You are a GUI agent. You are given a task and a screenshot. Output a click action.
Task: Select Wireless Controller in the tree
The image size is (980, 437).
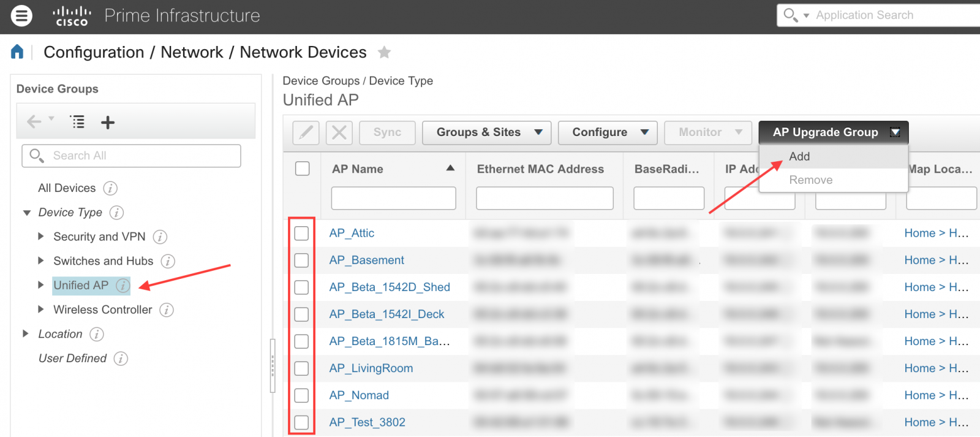[x=103, y=310]
